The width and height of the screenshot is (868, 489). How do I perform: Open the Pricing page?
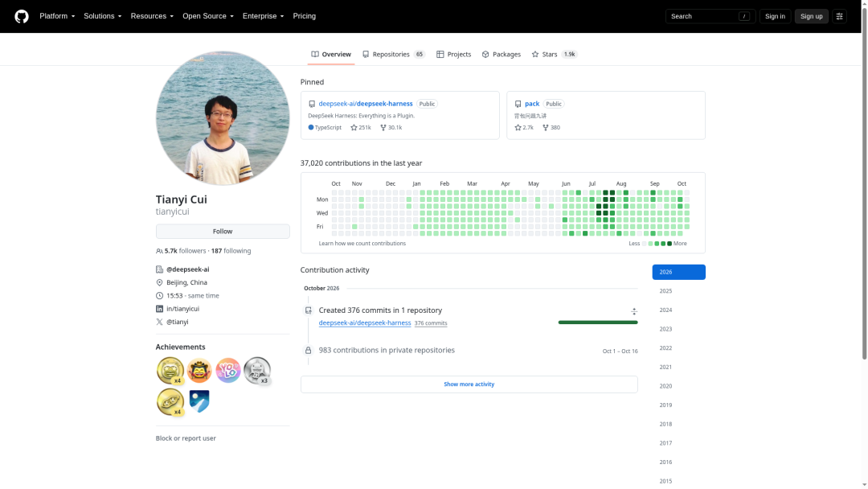click(304, 16)
